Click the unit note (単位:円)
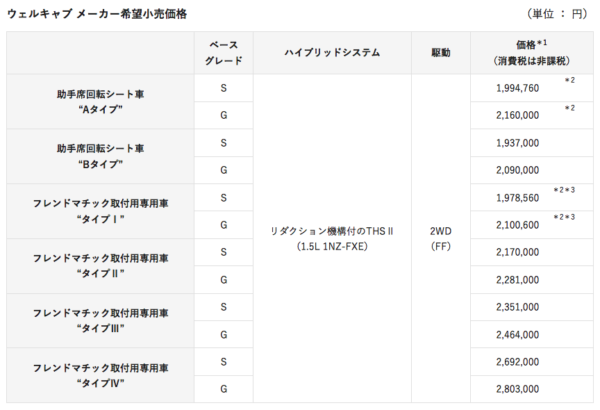 coord(557,14)
